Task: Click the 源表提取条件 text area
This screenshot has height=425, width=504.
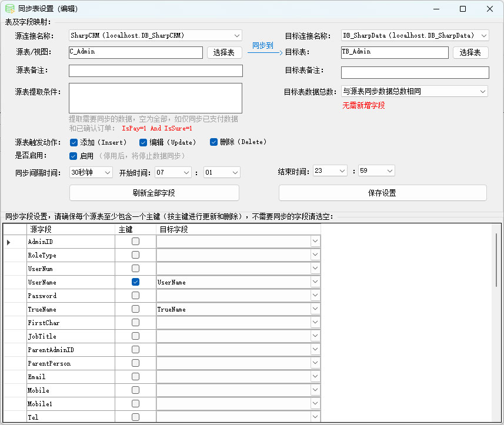Action: [155, 98]
